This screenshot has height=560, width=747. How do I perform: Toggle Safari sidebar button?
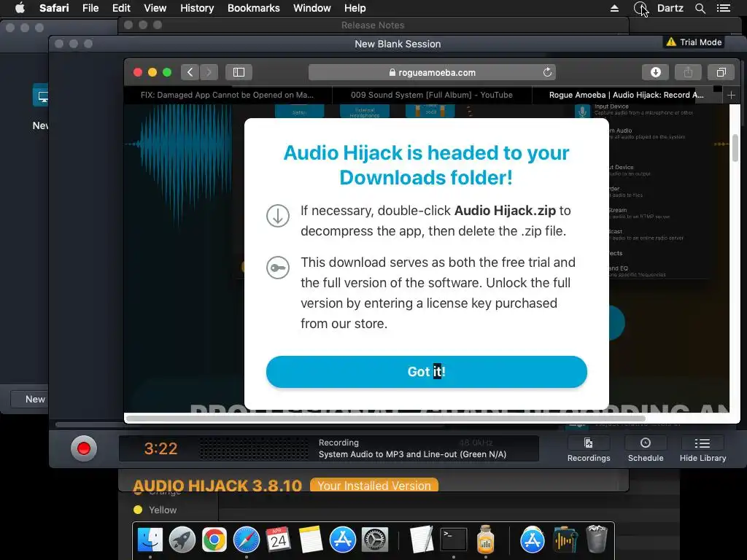(239, 72)
